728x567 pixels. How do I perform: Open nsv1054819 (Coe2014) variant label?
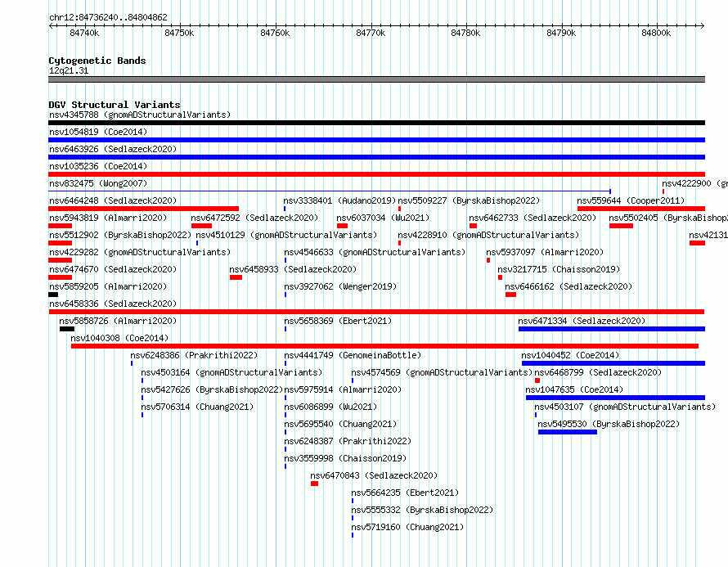pyautogui.click(x=98, y=132)
